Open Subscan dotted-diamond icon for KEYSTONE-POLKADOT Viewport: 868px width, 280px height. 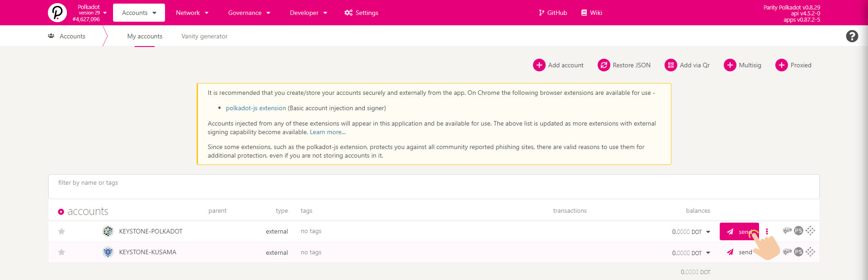pyautogui.click(x=811, y=231)
